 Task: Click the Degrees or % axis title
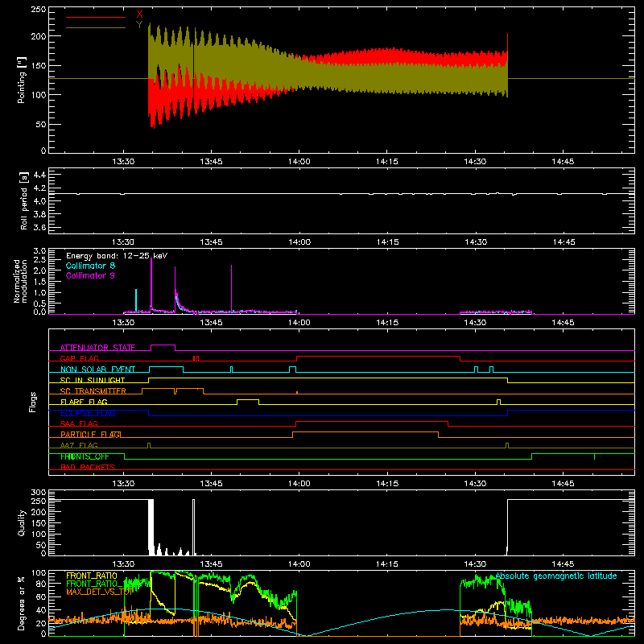coord(22,603)
